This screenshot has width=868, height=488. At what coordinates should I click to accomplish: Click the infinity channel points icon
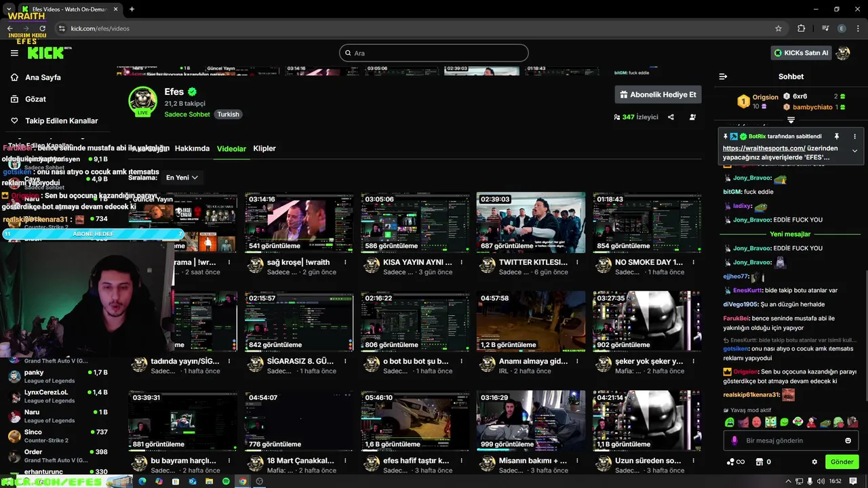736,462
